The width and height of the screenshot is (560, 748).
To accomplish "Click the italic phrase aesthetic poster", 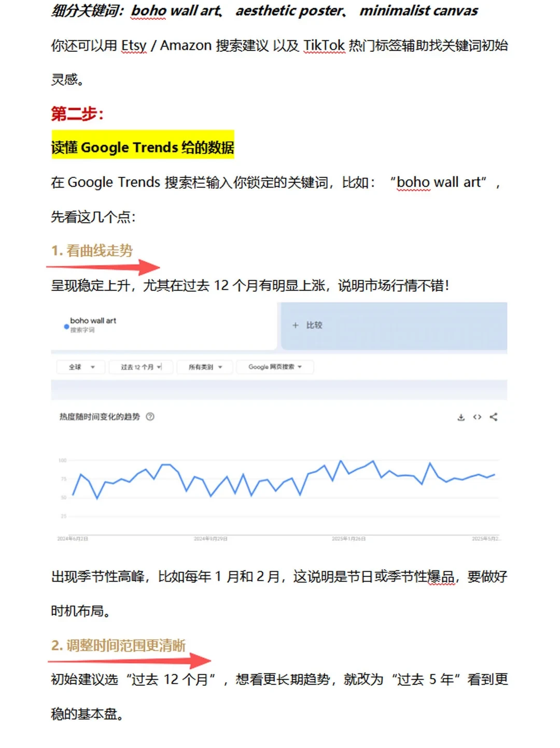I will (x=289, y=10).
